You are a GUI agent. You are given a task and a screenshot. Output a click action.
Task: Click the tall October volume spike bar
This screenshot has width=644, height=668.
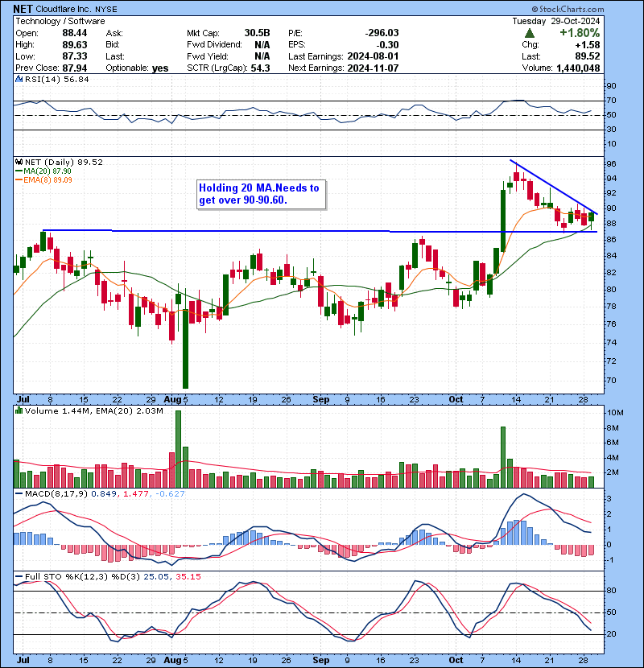[x=503, y=457]
